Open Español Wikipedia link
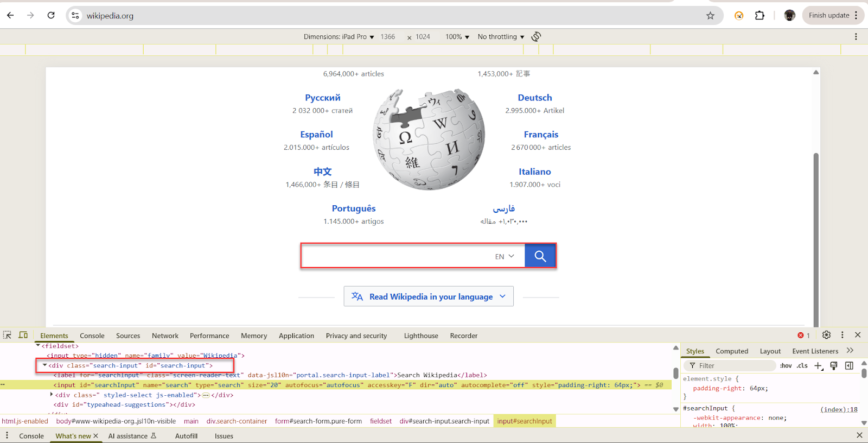Viewport: 868px width, 443px height. point(316,135)
